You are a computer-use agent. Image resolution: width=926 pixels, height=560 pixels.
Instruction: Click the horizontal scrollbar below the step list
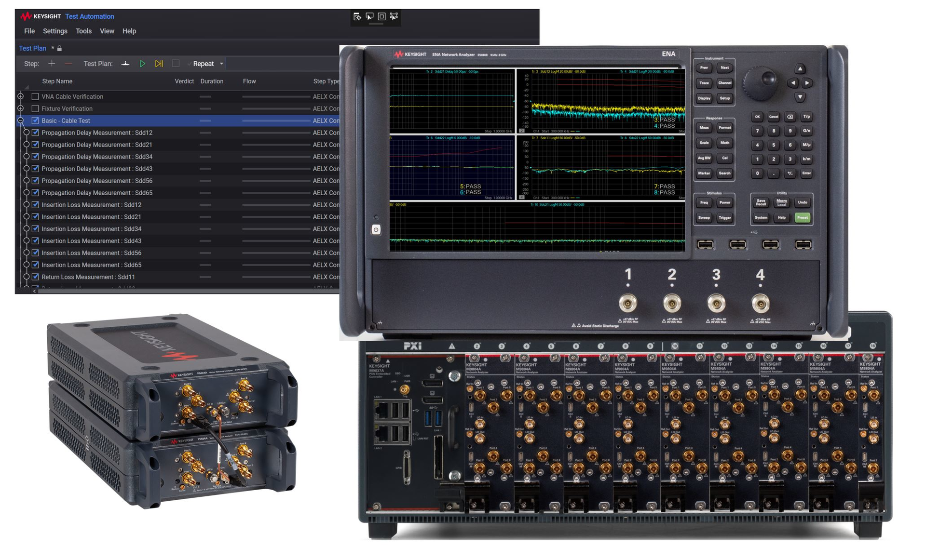pyautogui.click(x=169, y=291)
